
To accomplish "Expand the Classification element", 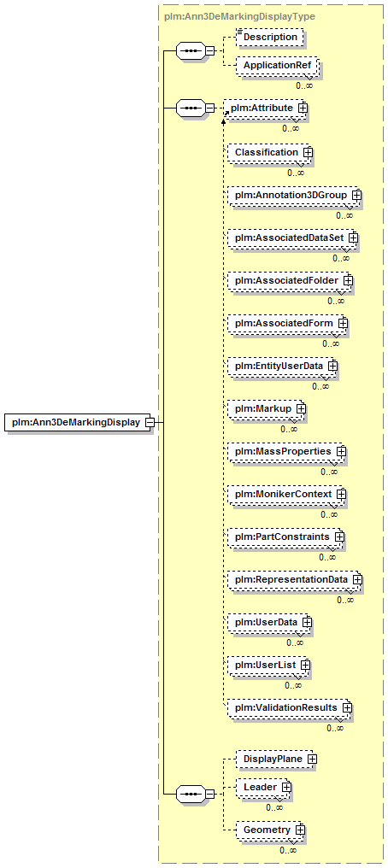I will pyautogui.click(x=307, y=152).
